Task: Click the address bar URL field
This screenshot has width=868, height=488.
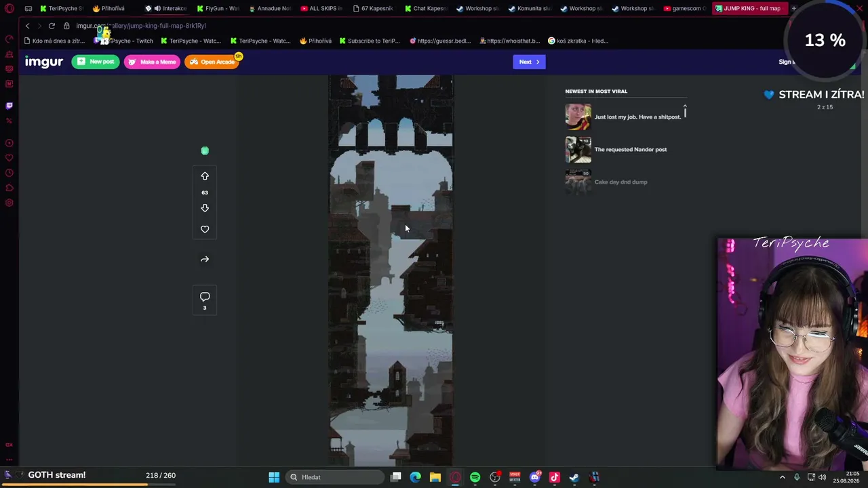Action: pos(141,26)
